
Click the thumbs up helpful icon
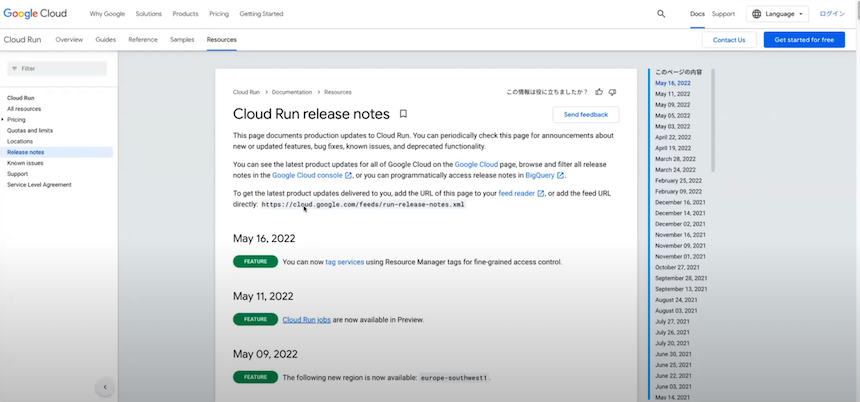pos(599,92)
